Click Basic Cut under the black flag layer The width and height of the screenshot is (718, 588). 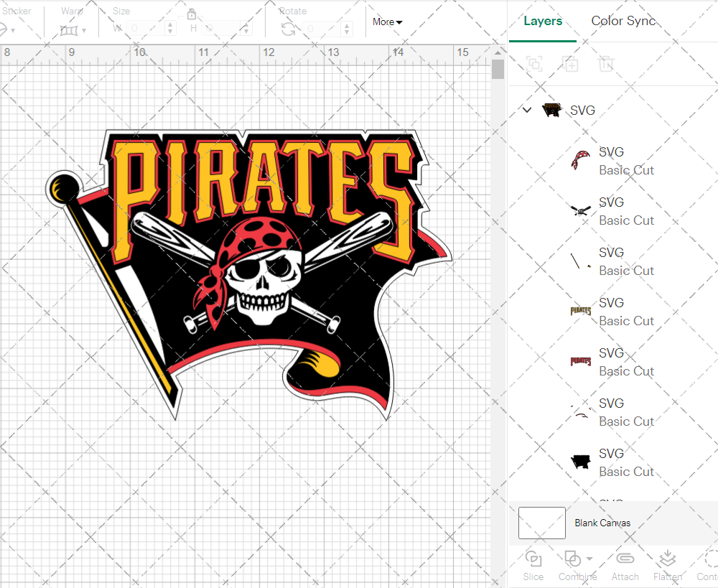pos(626,472)
